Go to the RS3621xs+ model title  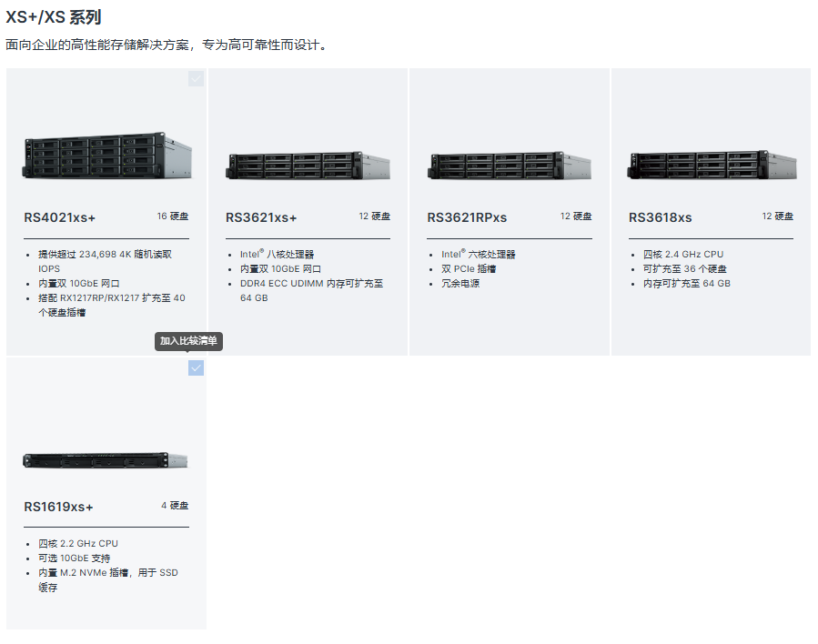click(261, 217)
